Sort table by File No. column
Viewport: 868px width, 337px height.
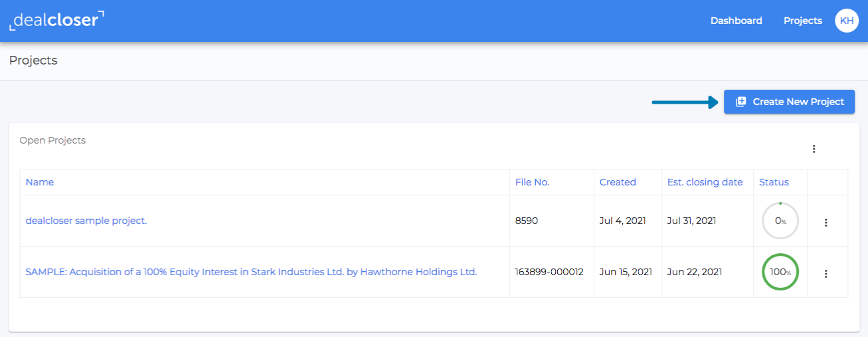tap(532, 182)
